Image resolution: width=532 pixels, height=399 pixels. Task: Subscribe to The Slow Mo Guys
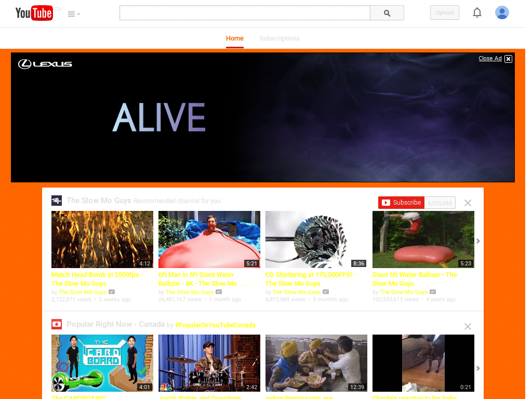click(x=402, y=203)
